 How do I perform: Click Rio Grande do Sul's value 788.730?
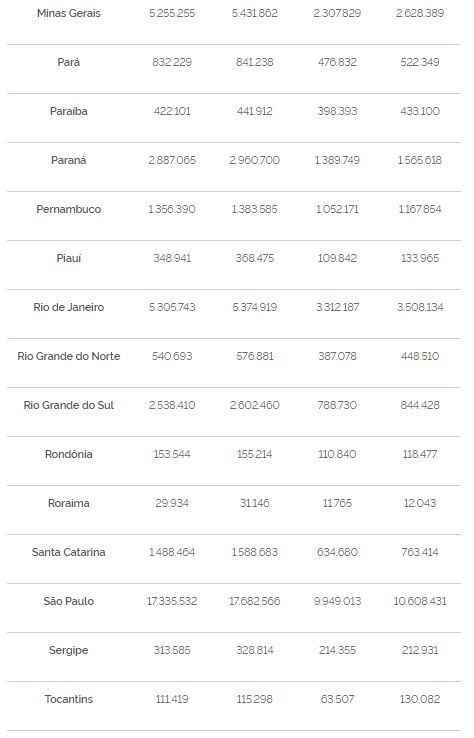pyautogui.click(x=337, y=405)
